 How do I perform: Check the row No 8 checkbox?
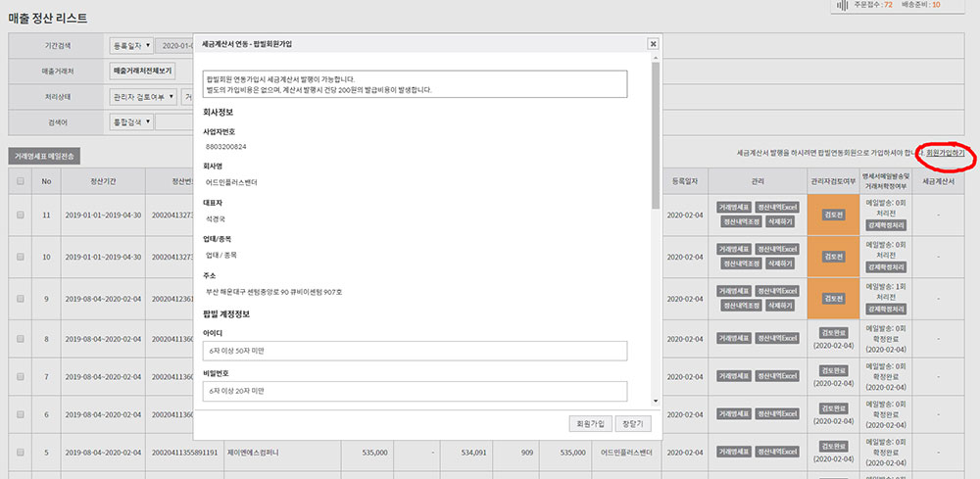click(x=21, y=339)
